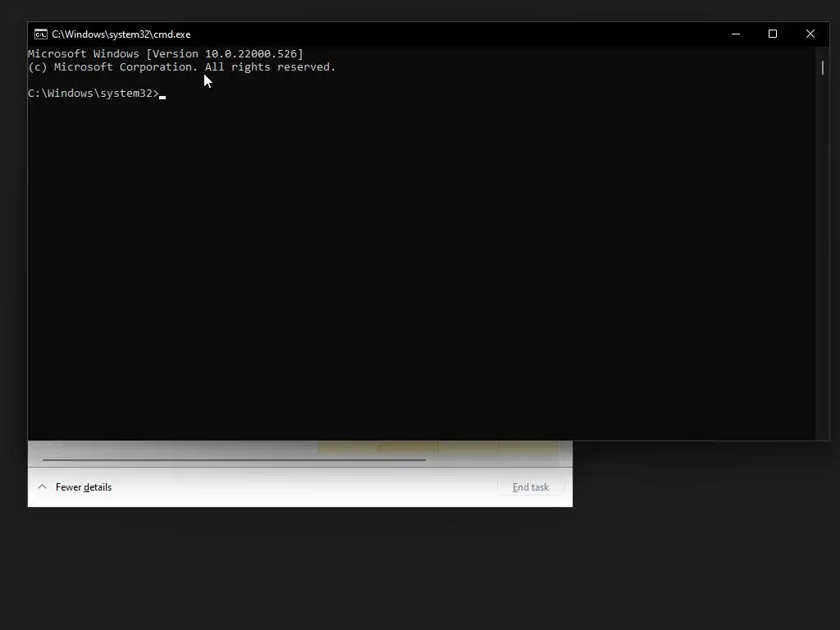Close the cmd.exe window

click(810, 34)
